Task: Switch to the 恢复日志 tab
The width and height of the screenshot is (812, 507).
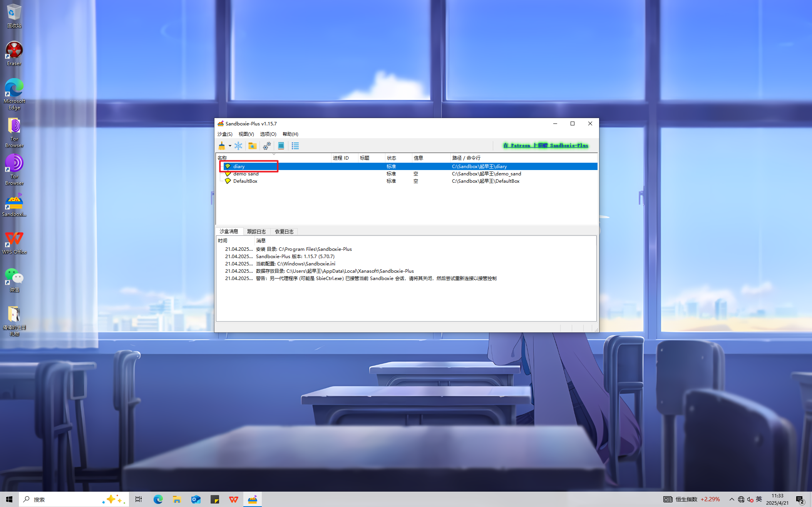Action: tap(284, 232)
